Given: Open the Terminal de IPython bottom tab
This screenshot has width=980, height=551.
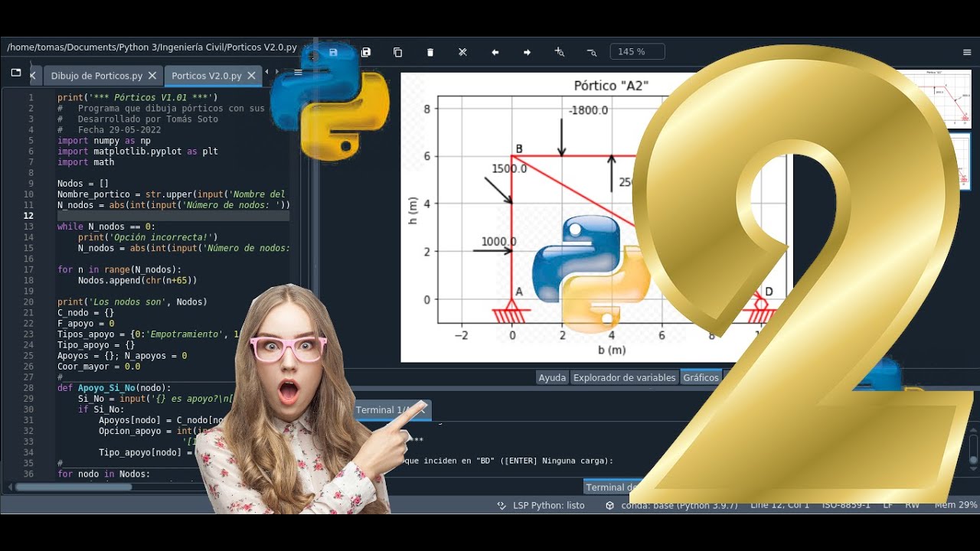Looking at the screenshot, I should [612, 487].
